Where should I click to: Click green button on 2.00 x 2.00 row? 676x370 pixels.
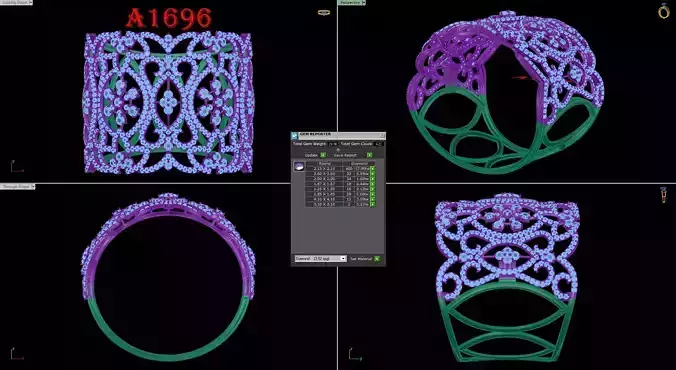click(x=372, y=179)
